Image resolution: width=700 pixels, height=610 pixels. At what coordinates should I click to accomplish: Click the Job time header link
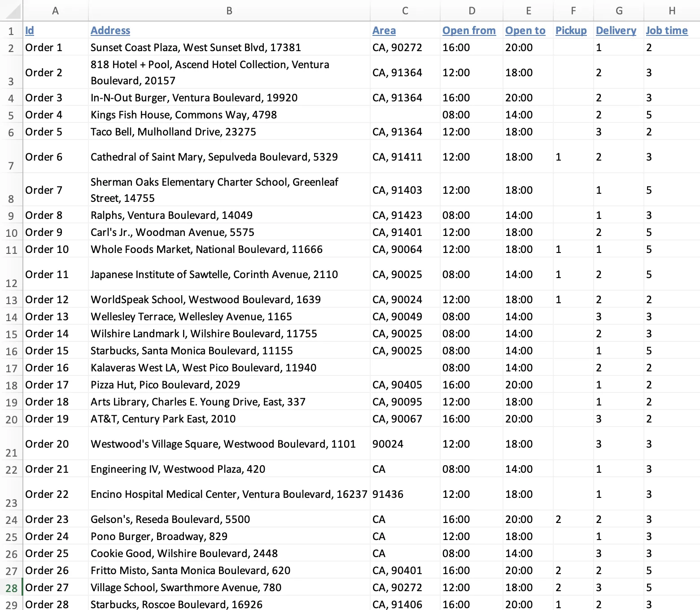click(x=667, y=30)
